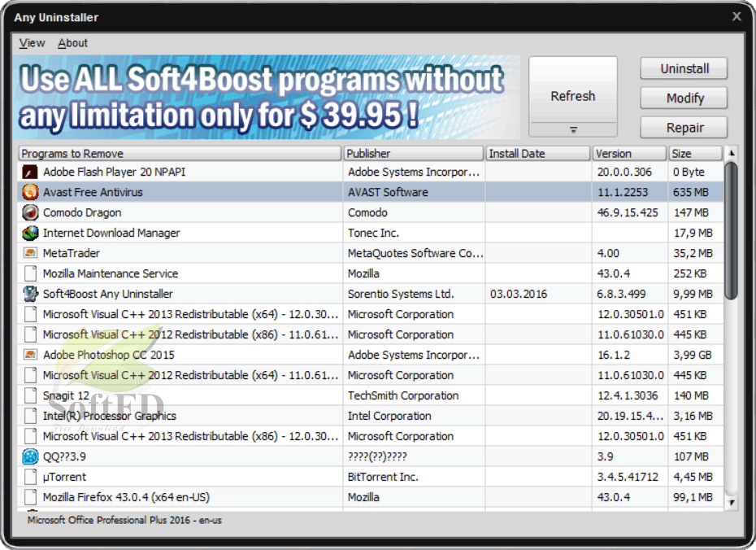This screenshot has width=756, height=550.
Task: Expand the Refresh dropdown arrow
Action: pos(573,130)
